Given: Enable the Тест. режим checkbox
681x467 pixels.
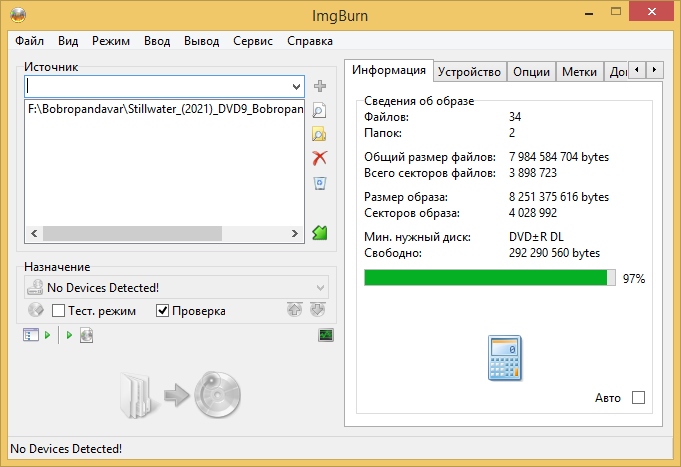Looking at the screenshot, I should pos(58,311).
